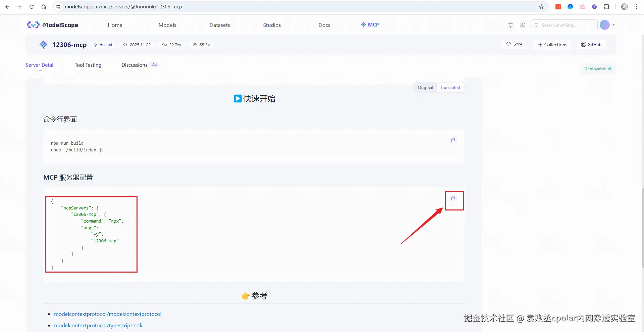The height and width of the screenshot is (332, 644).
Task: Open the Chrome profile avatar
Action: (625, 7)
